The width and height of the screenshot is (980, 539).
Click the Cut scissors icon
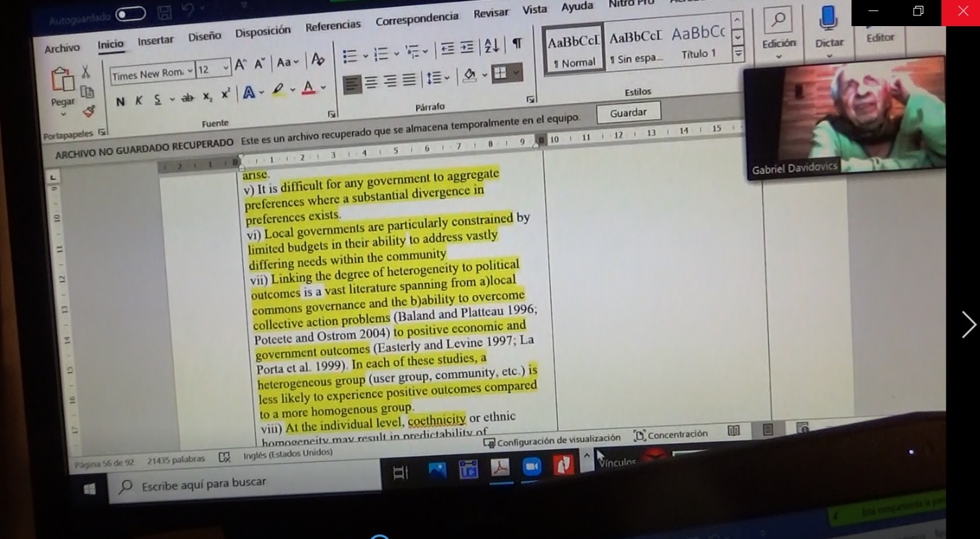tap(86, 72)
